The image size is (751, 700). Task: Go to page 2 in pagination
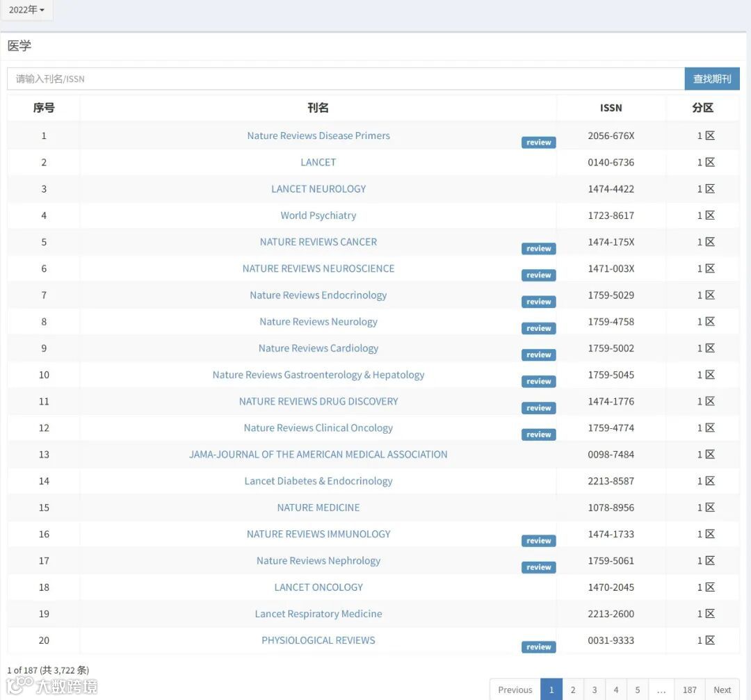click(x=573, y=690)
